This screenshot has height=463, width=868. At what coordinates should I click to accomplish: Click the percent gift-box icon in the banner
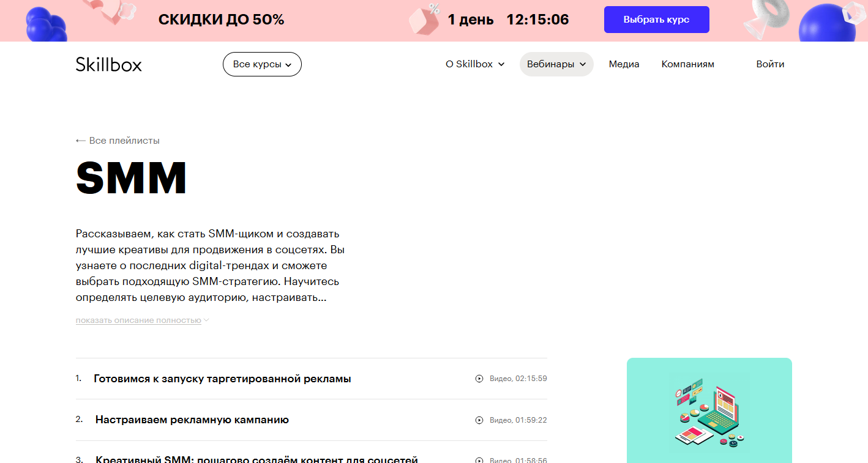424,18
